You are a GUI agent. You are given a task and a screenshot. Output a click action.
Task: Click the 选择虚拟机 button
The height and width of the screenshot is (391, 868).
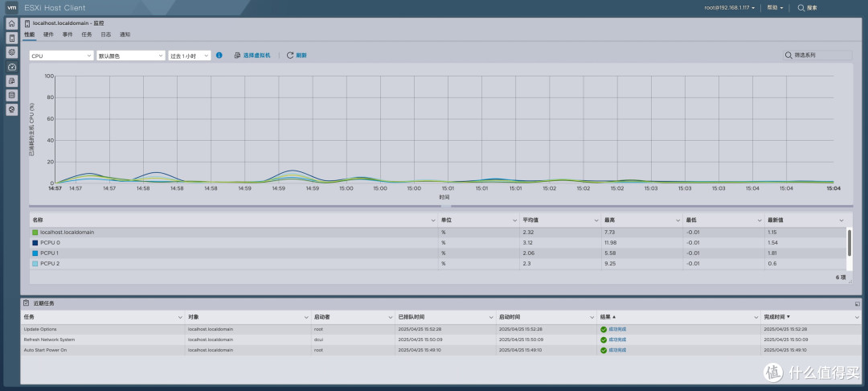[x=252, y=56]
